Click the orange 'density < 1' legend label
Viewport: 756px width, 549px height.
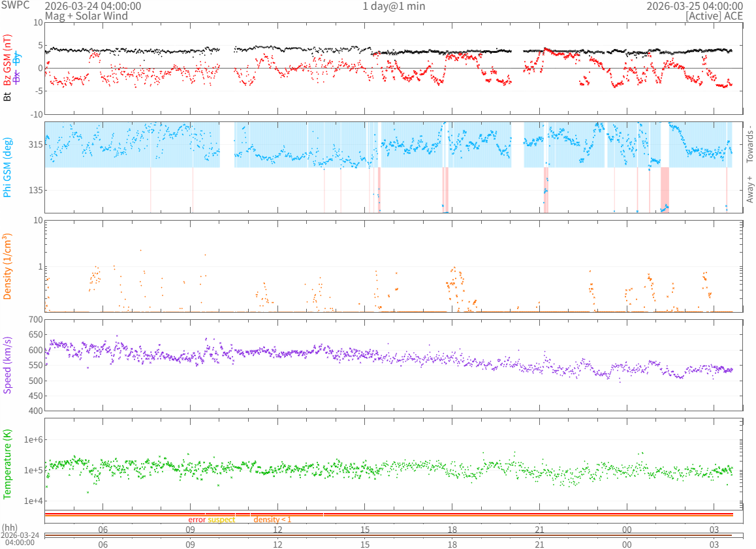coord(272,520)
